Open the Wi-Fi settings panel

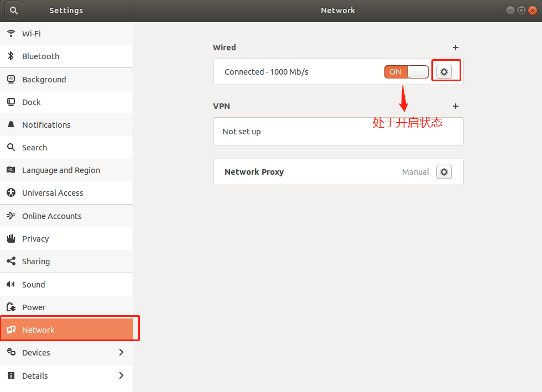[66, 34]
